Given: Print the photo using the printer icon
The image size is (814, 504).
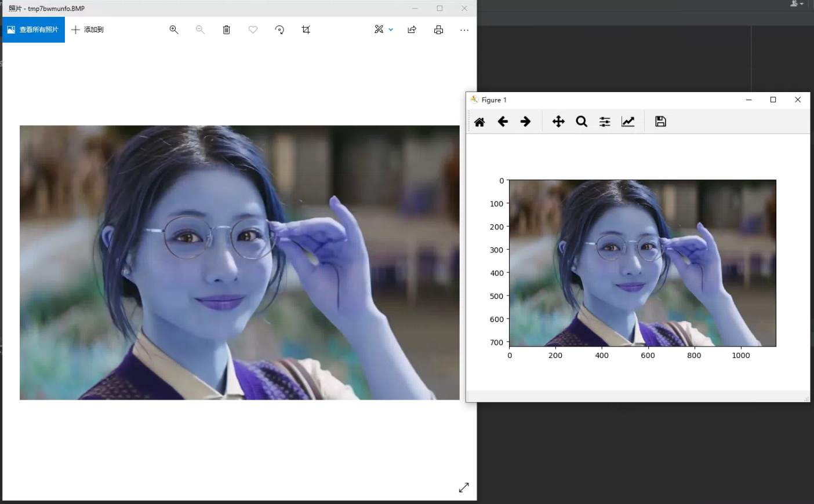Looking at the screenshot, I should coord(439,30).
